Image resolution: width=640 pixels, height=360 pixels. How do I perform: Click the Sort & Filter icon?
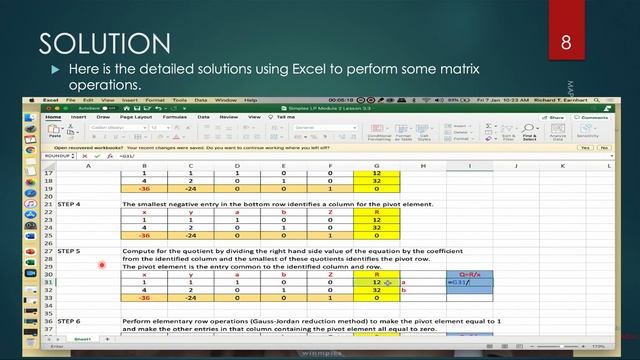[x=508, y=132]
